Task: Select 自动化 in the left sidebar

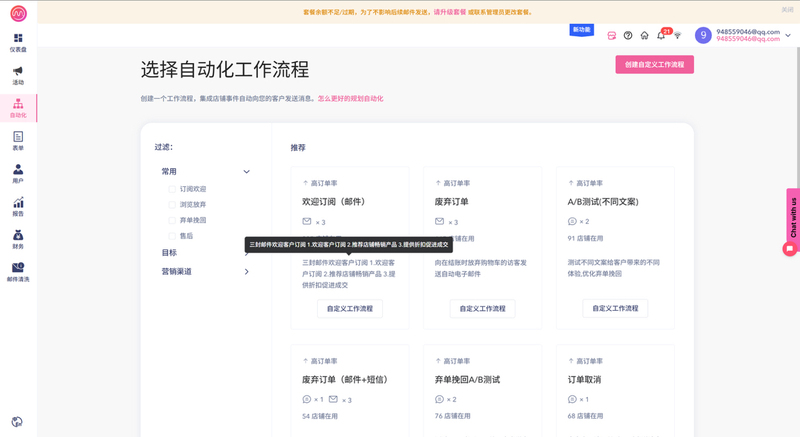Action: pyautogui.click(x=18, y=108)
